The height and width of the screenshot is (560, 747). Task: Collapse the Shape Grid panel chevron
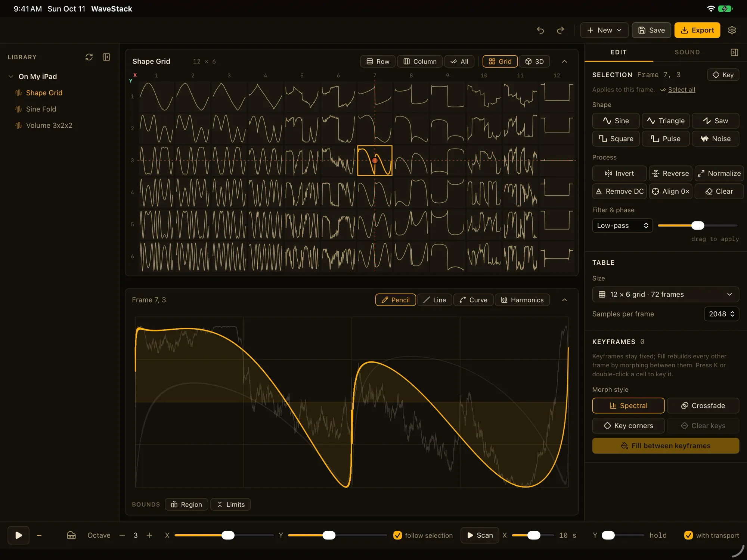[x=564, y=61]
